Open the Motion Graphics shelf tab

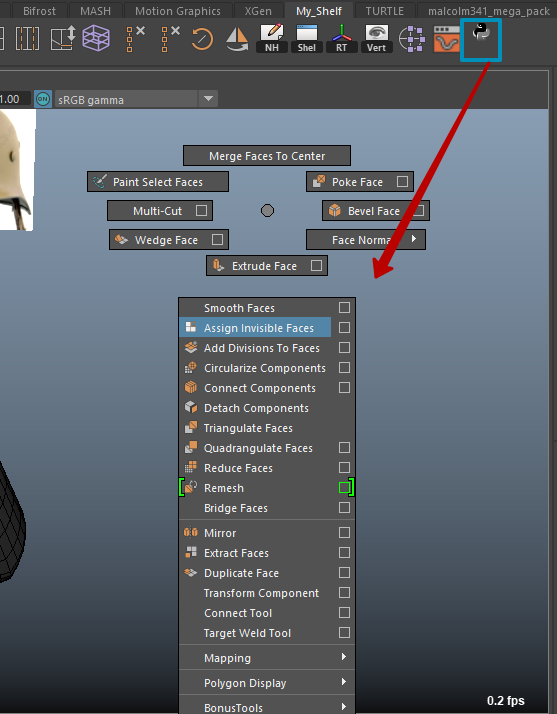(178, 10)
